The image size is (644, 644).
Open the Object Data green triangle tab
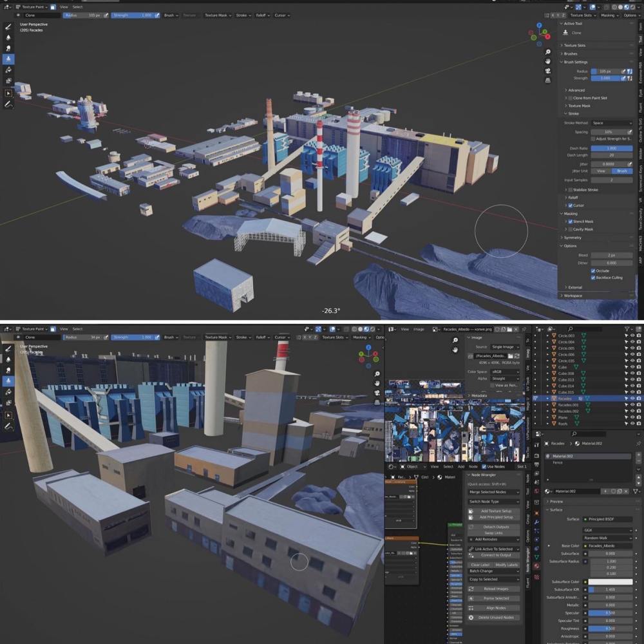click(537, 557)
